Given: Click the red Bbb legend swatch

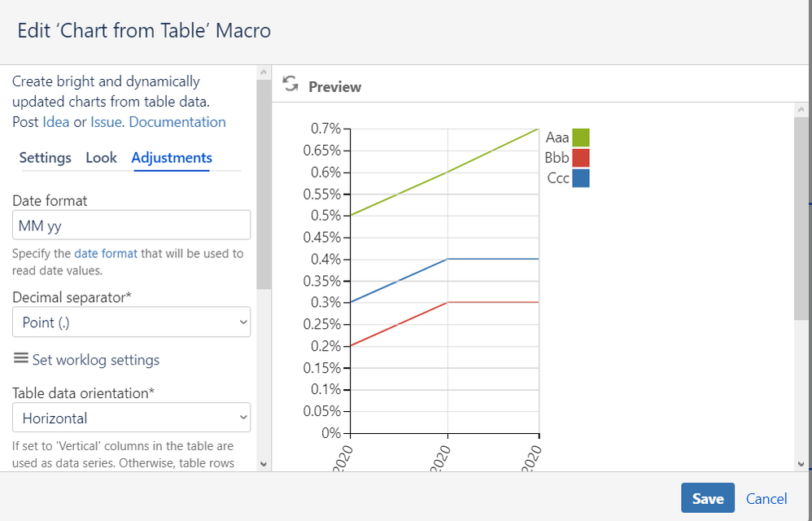Looking at the screenshot, I should (580, 158).
